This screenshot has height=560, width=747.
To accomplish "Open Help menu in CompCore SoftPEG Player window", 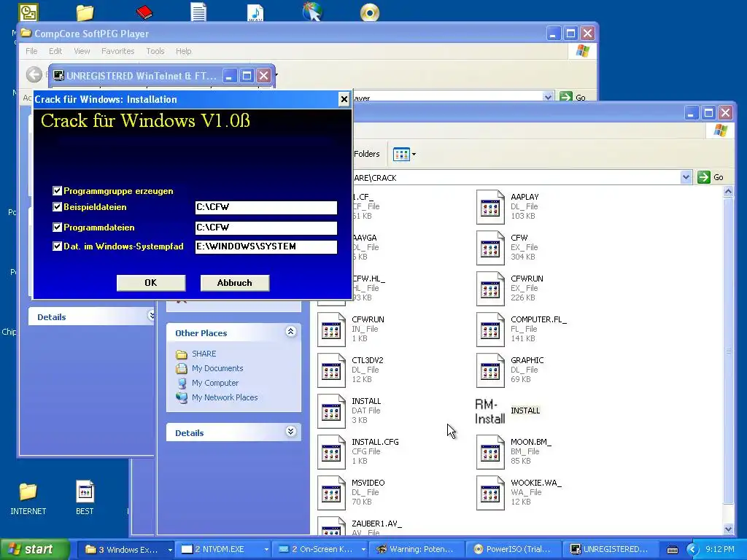I will [183, 51].
